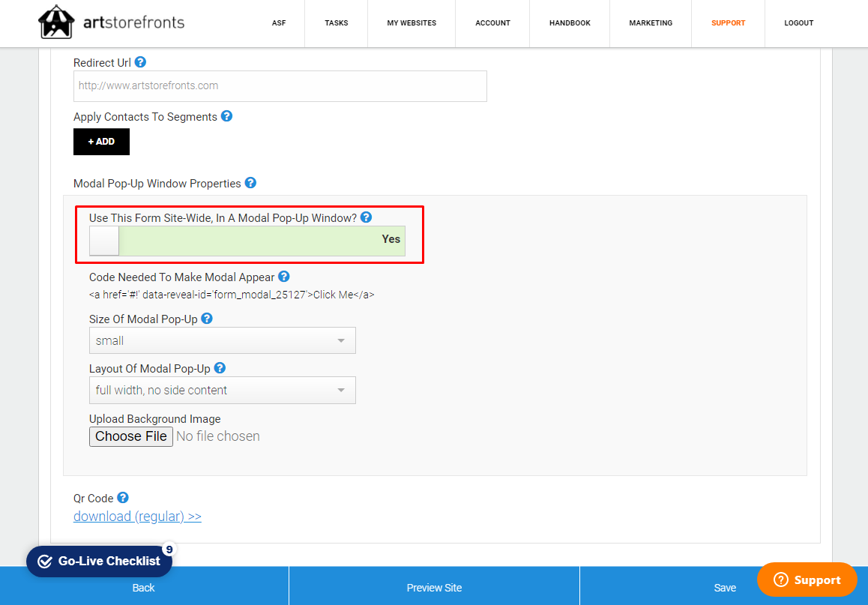Click Logout in the top navigation
This screenshot has width=868, height=605.
point(799,23)
